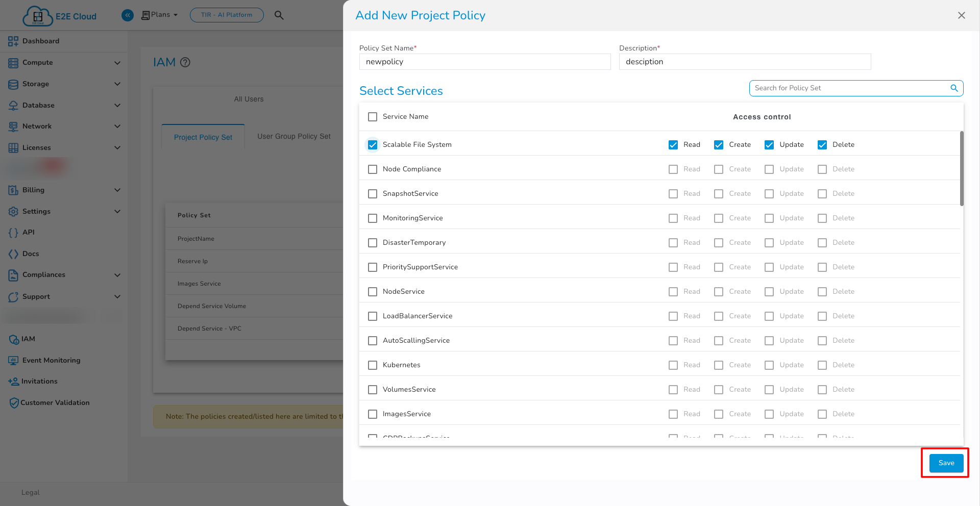The image size is (980, 506).
Task: Click the Event Monitoring sidebar icon
Action: click(13, 361)
